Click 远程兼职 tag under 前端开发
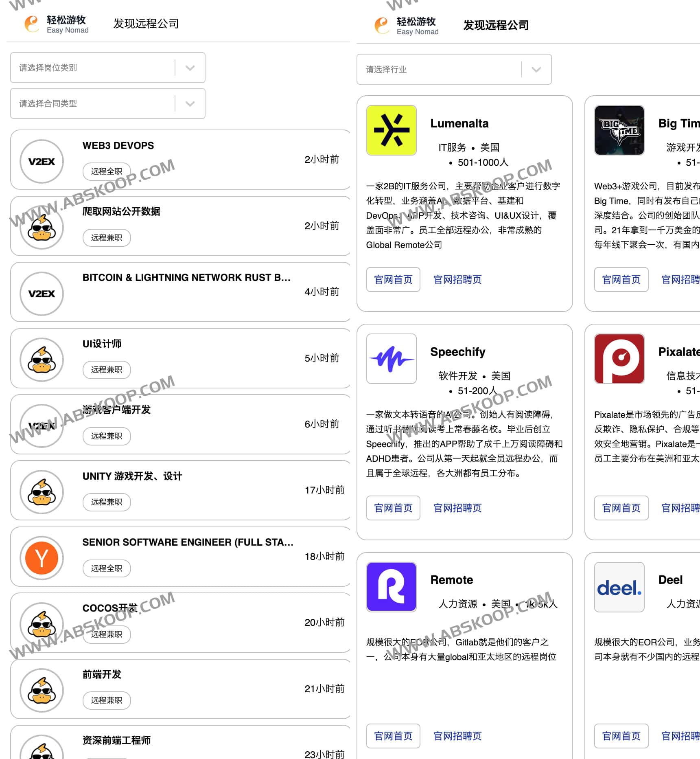This screenshot has width=700, height=759. tap(107, 700)
